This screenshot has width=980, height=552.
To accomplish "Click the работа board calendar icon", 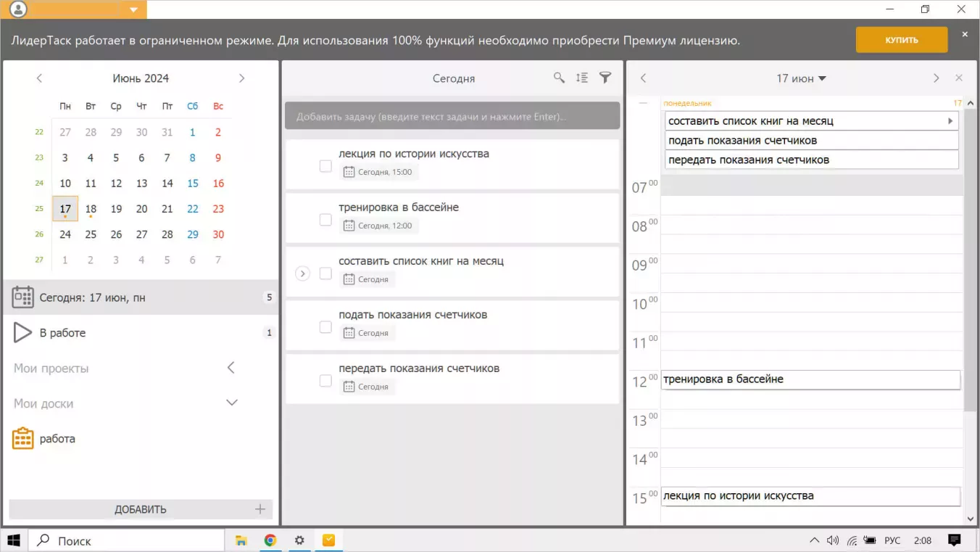I will click(x=23, y=438).
